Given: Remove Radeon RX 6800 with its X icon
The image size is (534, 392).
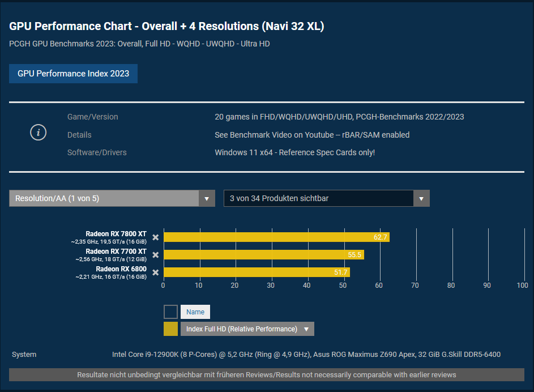Looking at the screenshot, I should pyautogui.click(x=155, y=272).
